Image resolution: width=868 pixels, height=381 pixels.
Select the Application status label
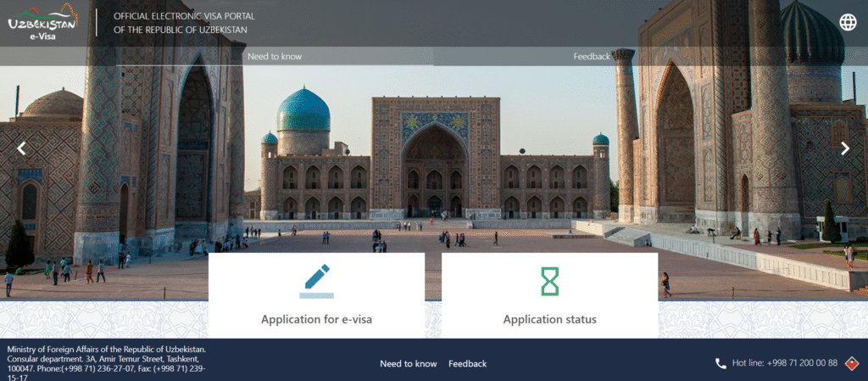pyautogui.click(x=549, y=320)
